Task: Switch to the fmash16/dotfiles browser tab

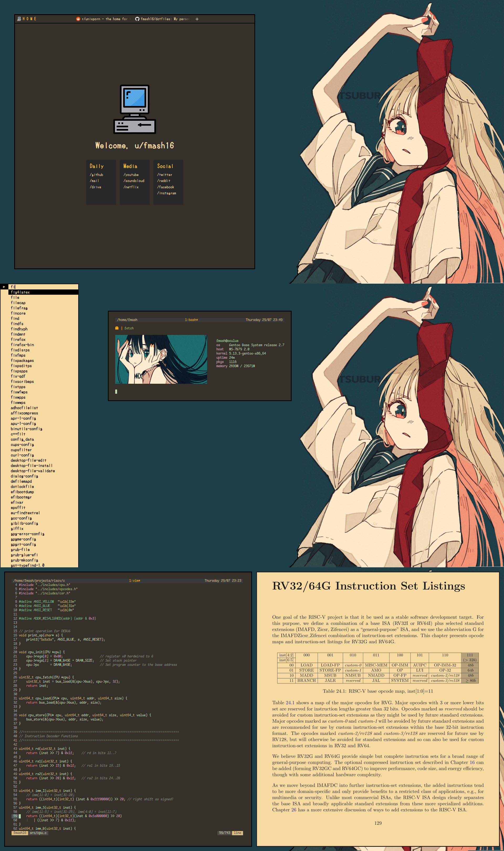Action: pos(164,19)
